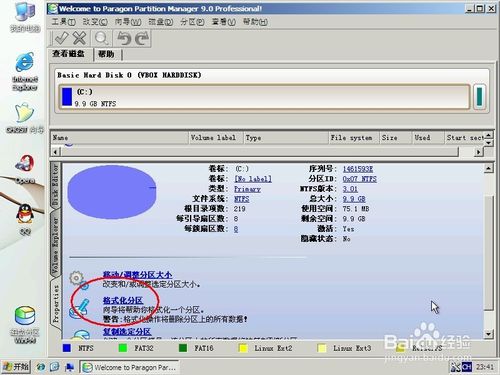Click the blue partition usage pie chart
This screenshot has width=500, height=375.
pos(112,192)
